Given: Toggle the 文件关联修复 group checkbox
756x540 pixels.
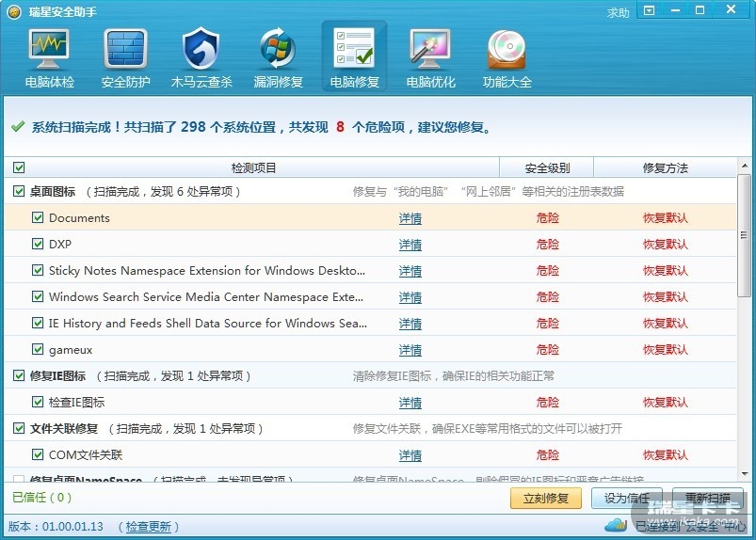Looking at the screenshot, I should [19, 428].
